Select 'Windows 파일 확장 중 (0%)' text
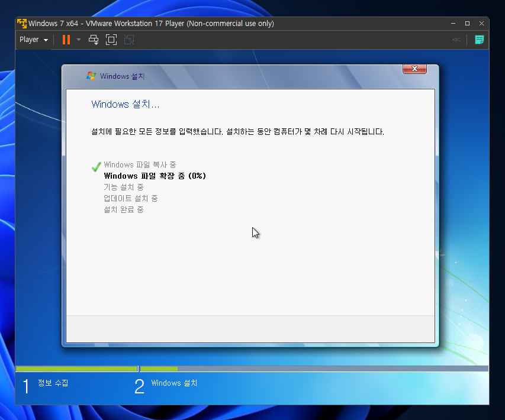The image size is (505, 420). [x=155, y=176]
